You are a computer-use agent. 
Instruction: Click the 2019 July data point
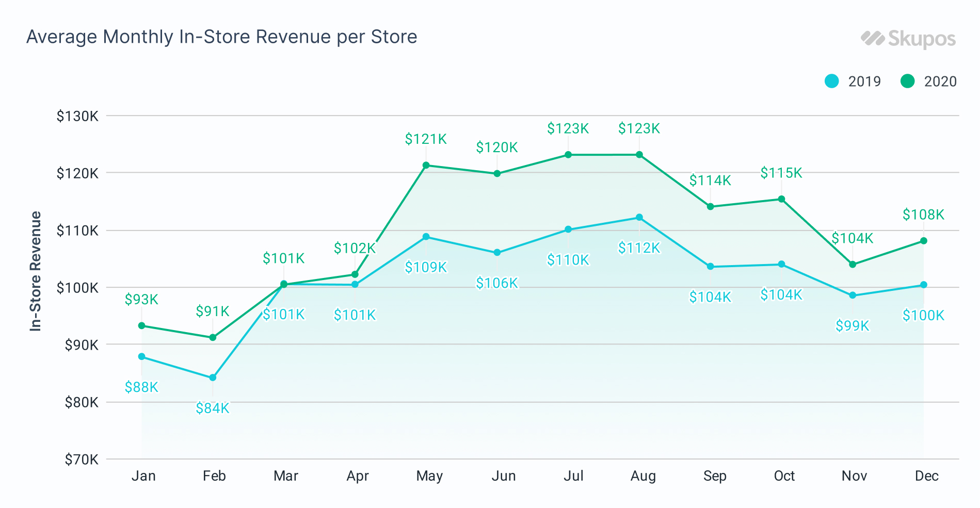(568, 230)
